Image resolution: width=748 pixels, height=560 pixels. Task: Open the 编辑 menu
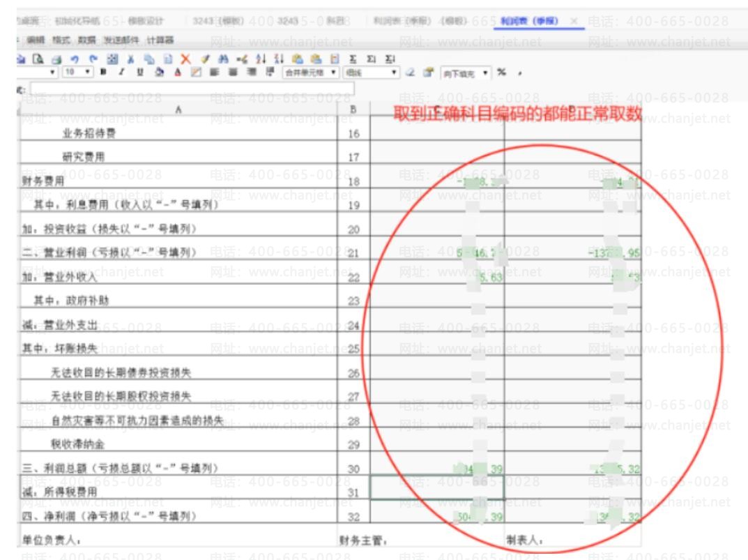pos(36,40)
